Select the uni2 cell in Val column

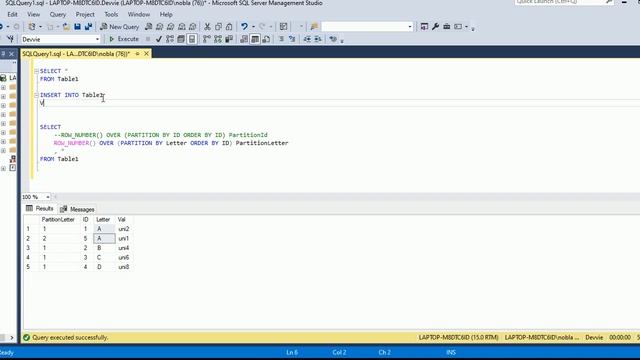tap(124, 229)
